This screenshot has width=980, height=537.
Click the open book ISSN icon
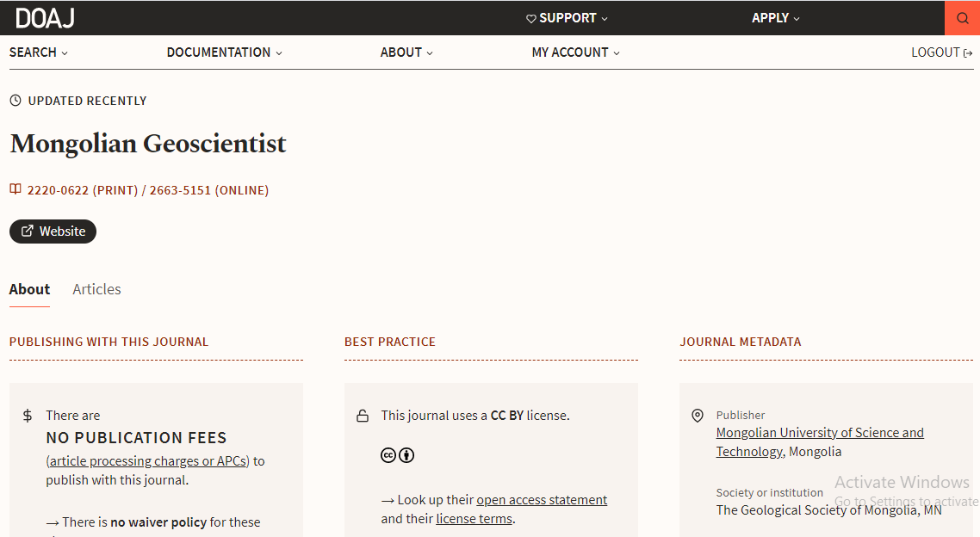click(16, 189)
